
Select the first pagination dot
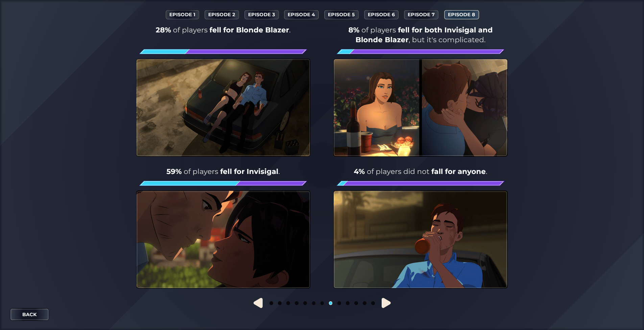click(271, 303)
